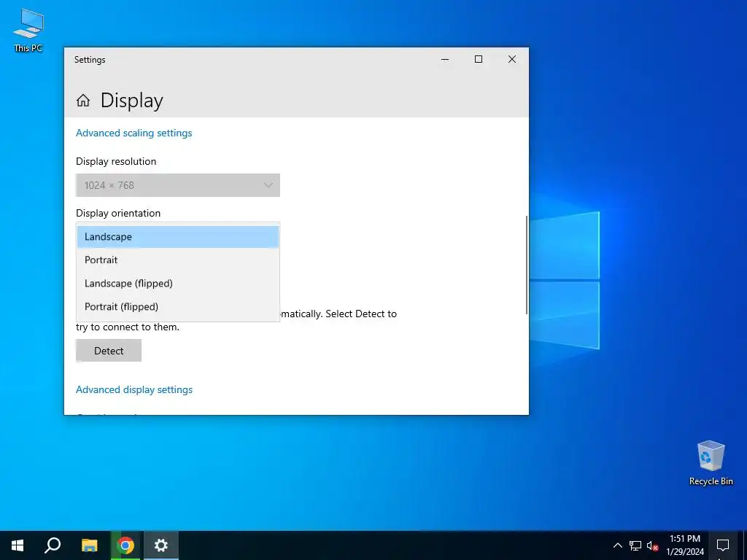This screenshot has height=560, width=747.
Task: Open This PC desktop icon
Action: 28,31
